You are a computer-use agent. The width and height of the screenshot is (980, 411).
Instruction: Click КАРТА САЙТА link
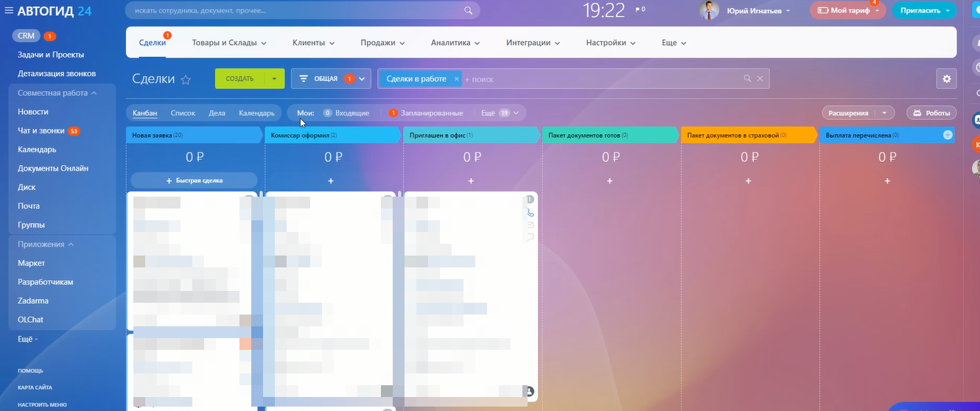[x=35, y=387]
